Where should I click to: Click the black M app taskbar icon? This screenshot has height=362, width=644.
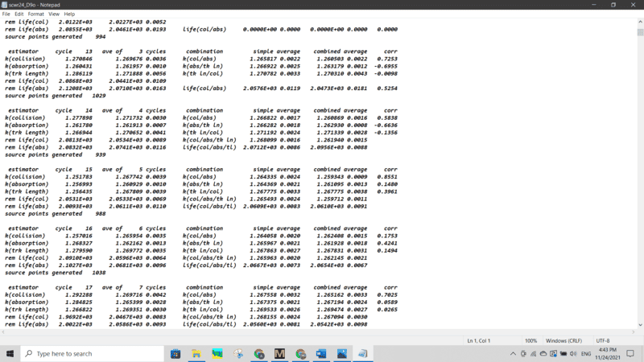[x=280, y=353]
